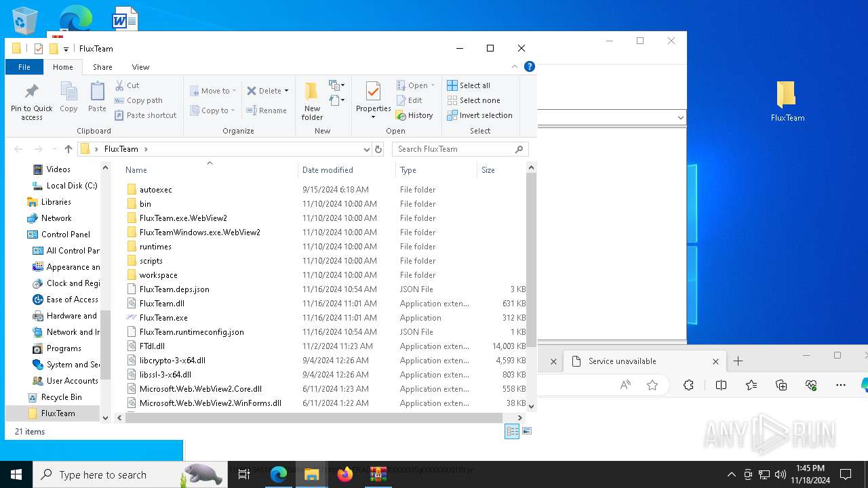Click Type here to search box

pyautogui.click(x=129, y=474)
